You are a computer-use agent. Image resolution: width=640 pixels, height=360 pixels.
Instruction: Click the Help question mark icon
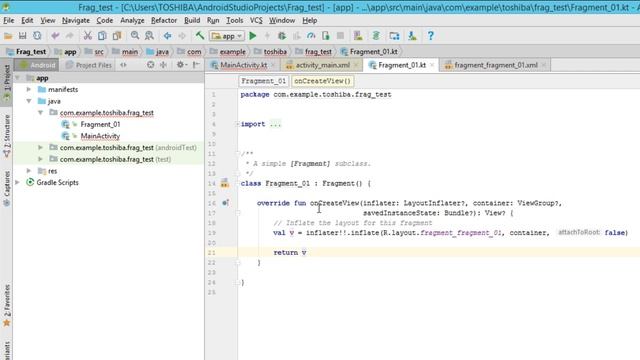tap(430, 36)
